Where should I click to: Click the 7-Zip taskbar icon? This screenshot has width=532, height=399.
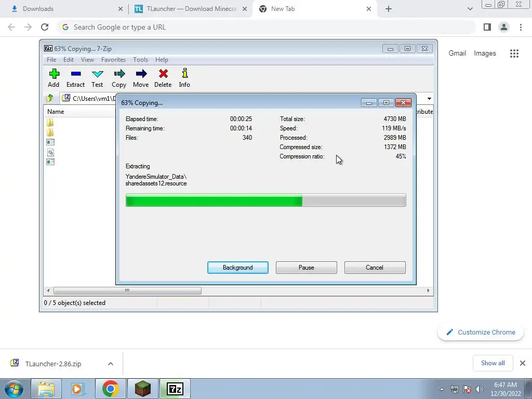point(175,389)
